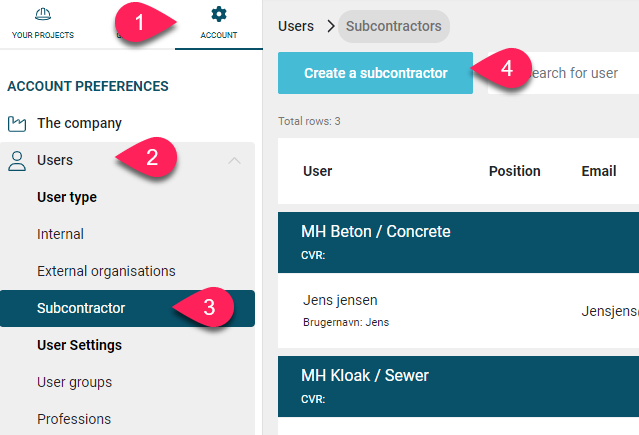Viewport: 639px width, 435px height.
Task: Open The company preferences
Action: [79, 123]
